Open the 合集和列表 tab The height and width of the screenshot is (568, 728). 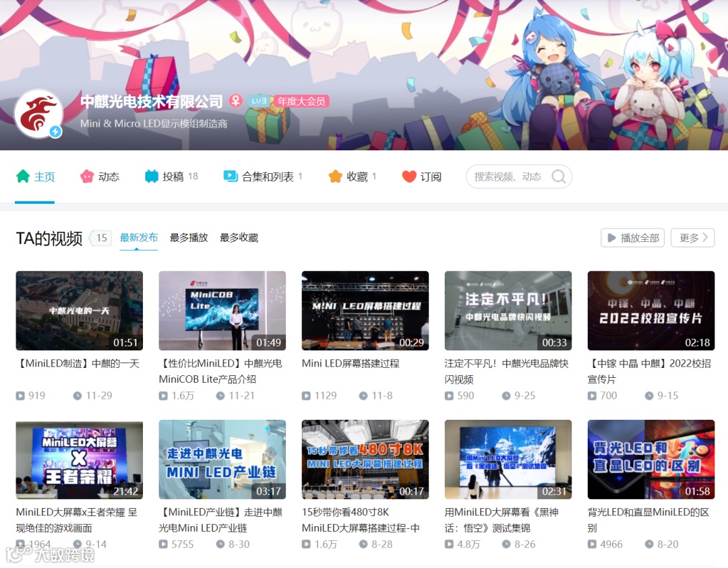pos(263,177)
